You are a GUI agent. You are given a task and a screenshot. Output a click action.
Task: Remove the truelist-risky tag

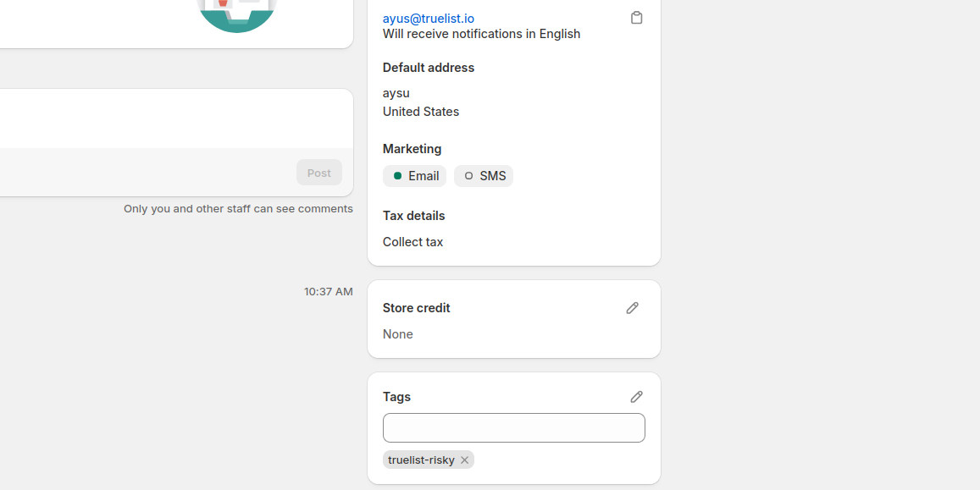(464, 460)
